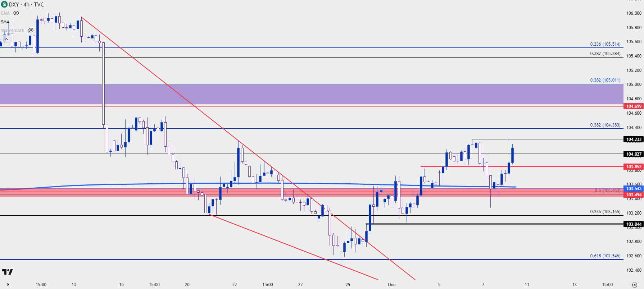
Task: Select the 104.699 red price label
Action: (634, 106)
